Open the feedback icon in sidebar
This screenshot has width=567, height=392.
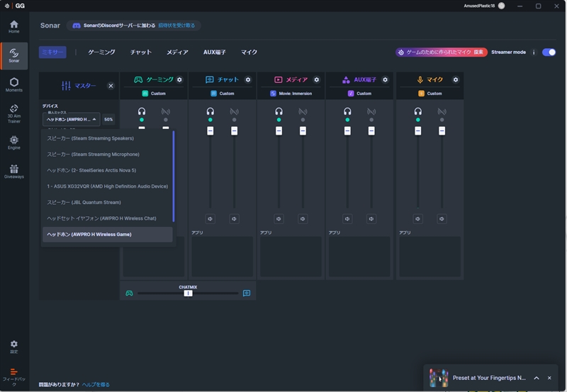(x=13, y=377)
